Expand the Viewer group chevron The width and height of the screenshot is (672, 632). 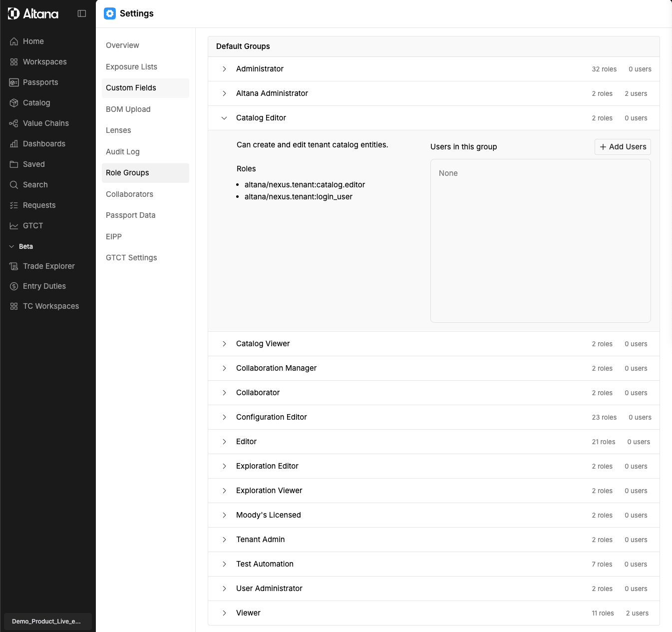(224, 613)
